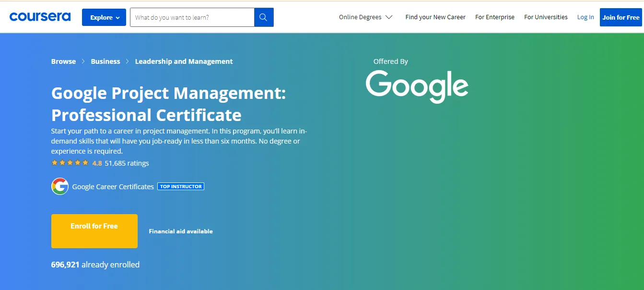Navigate to Leadership and Management breadcrumb
The image size is (644, 290).
click(x=184, y=61)
